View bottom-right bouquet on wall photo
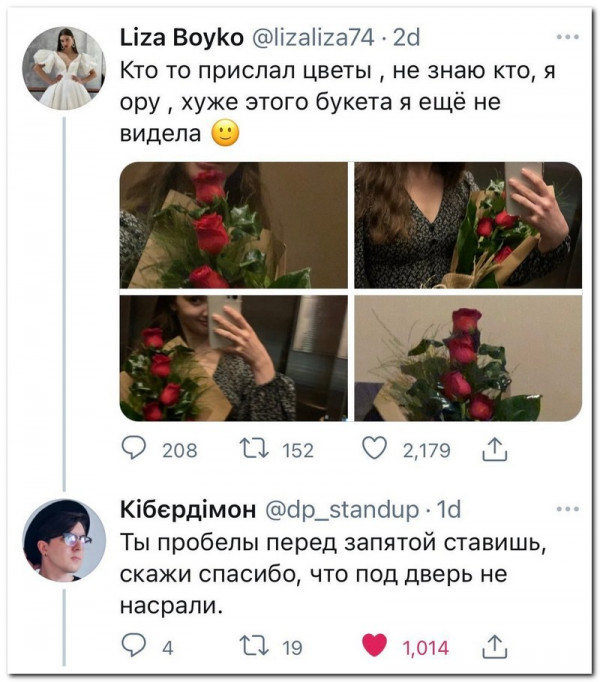The height and width of the screenshot is (682, 600). point(467,357)
